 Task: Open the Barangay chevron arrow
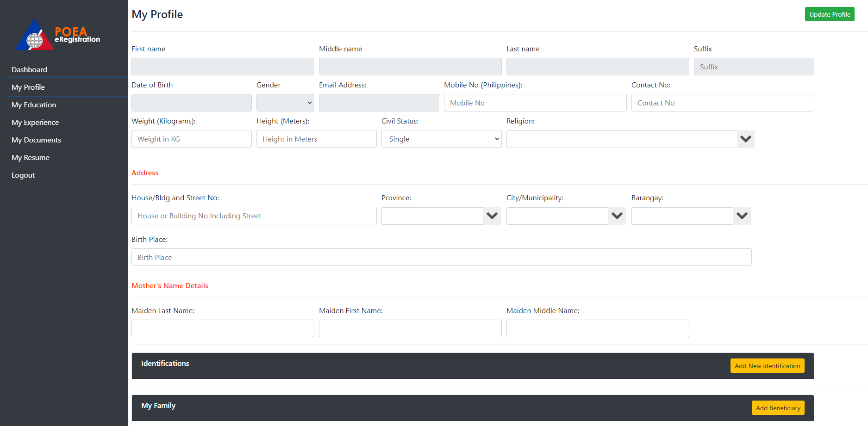742,216
